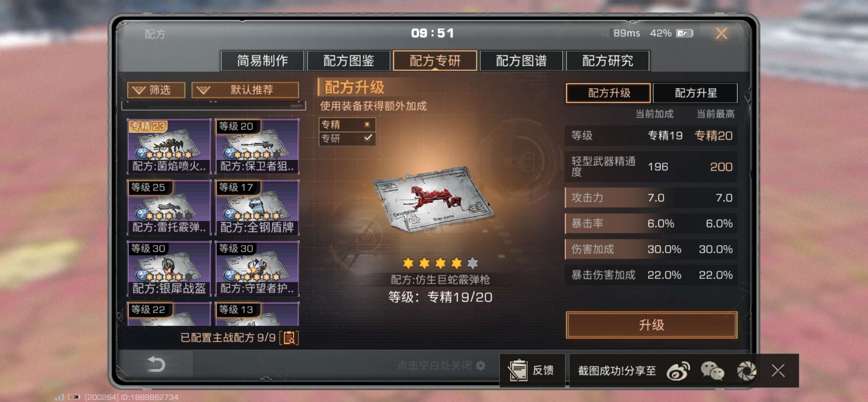Screen dimensions: 868x402
Task: Select the 配方升级 option
Action: (608, 93)
